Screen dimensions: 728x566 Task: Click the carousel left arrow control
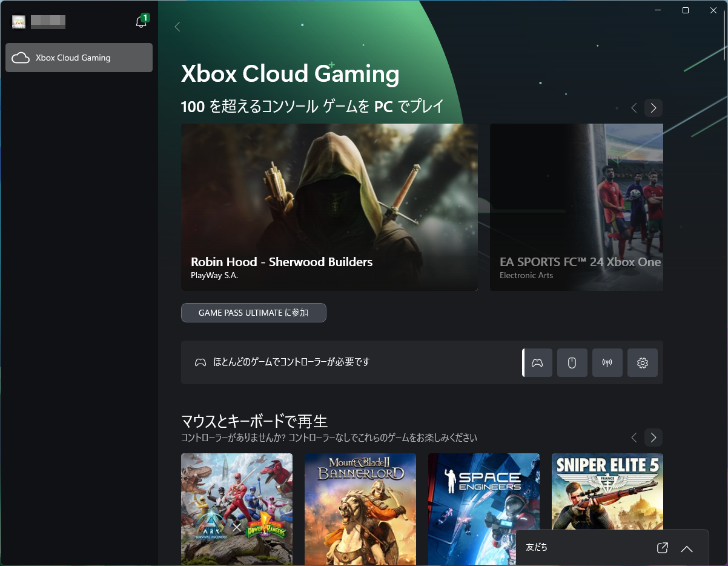coord(634,108)
